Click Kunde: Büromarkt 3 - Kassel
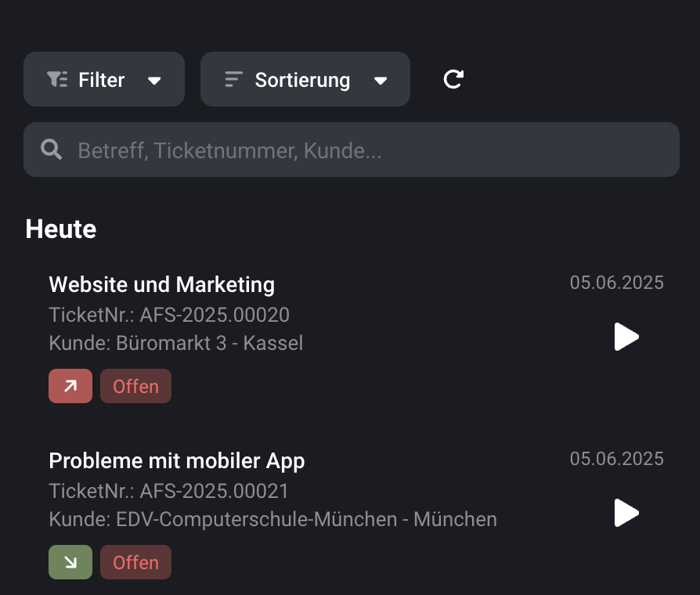Screen dimensions: 700x595 pyautogui.click(x=176, y=343)
